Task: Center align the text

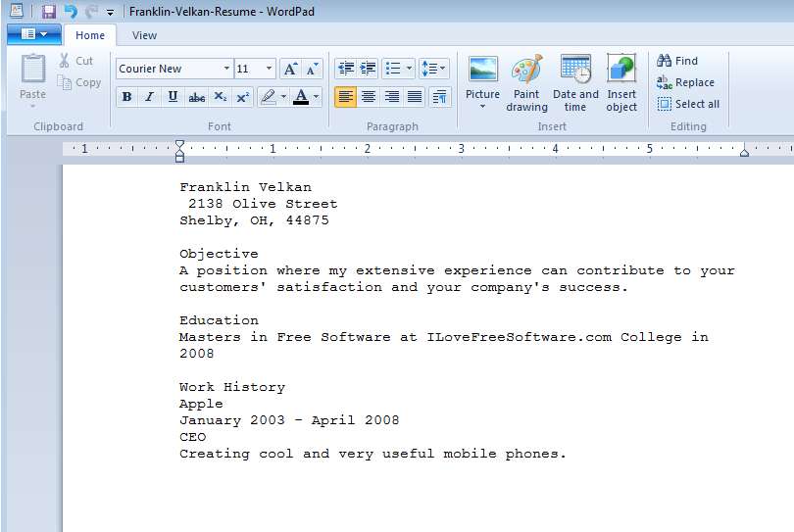Action: tap(369, 97)
